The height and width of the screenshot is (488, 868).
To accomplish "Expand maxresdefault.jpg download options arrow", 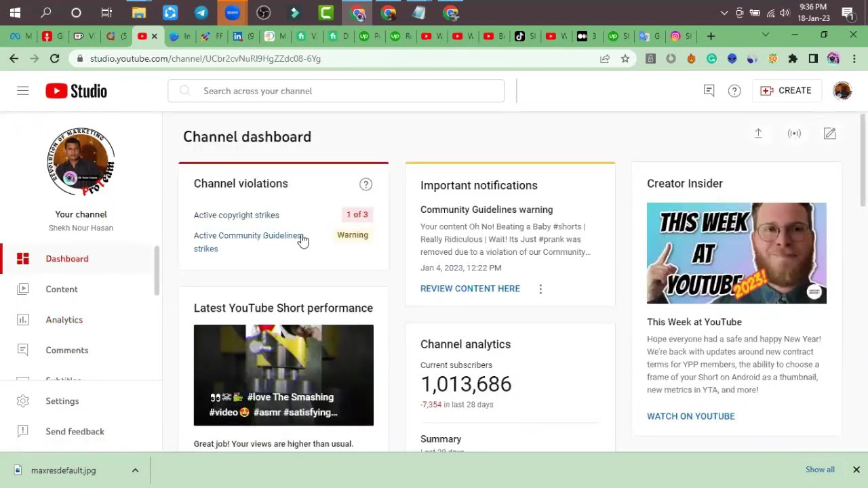I will coord(135,470).
